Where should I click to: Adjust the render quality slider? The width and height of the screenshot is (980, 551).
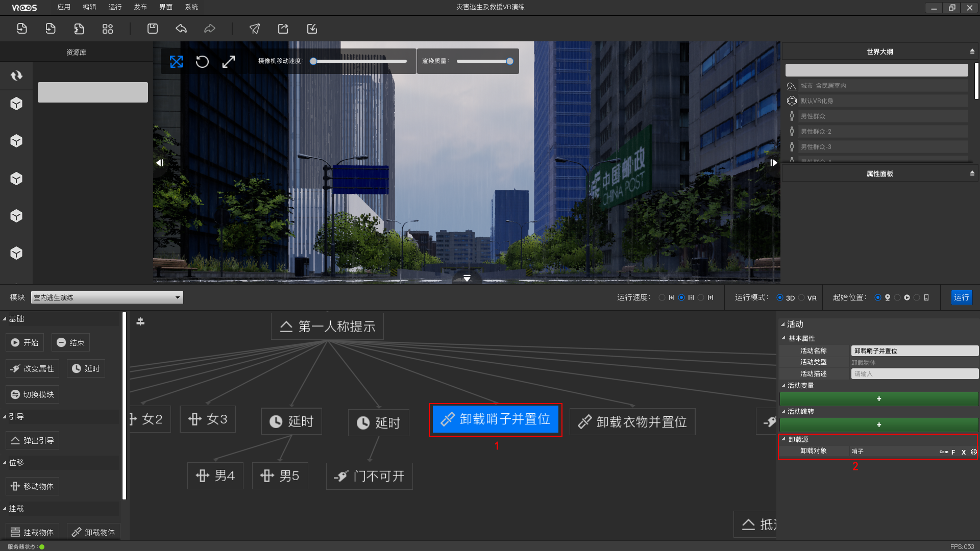[x=485, y=61]
